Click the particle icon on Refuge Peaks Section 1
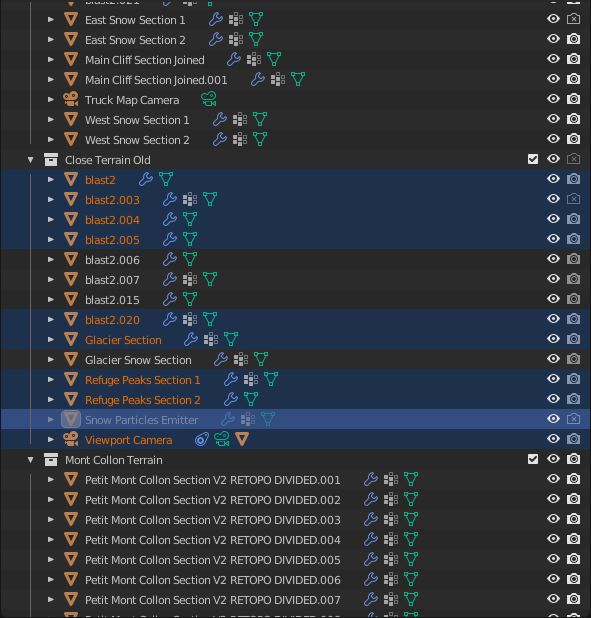This screenshot has width=591, height=618. click(x=251, y=380)
